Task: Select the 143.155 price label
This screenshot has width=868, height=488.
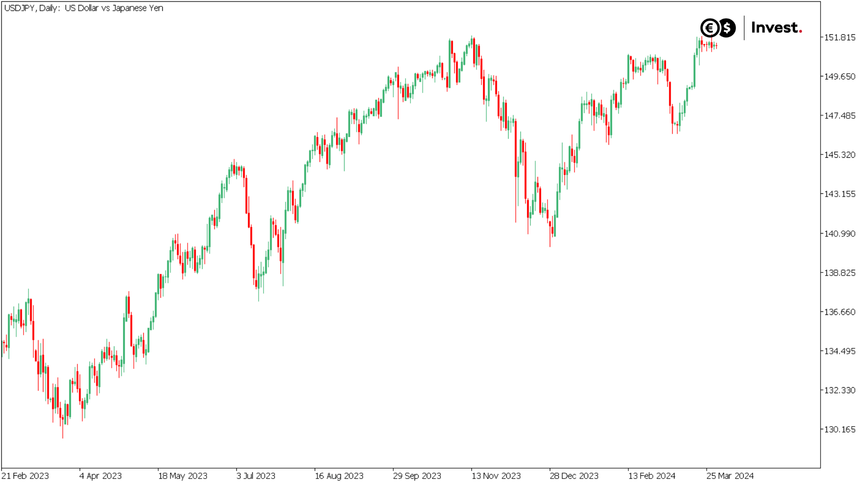Action: tap(840, 194)
